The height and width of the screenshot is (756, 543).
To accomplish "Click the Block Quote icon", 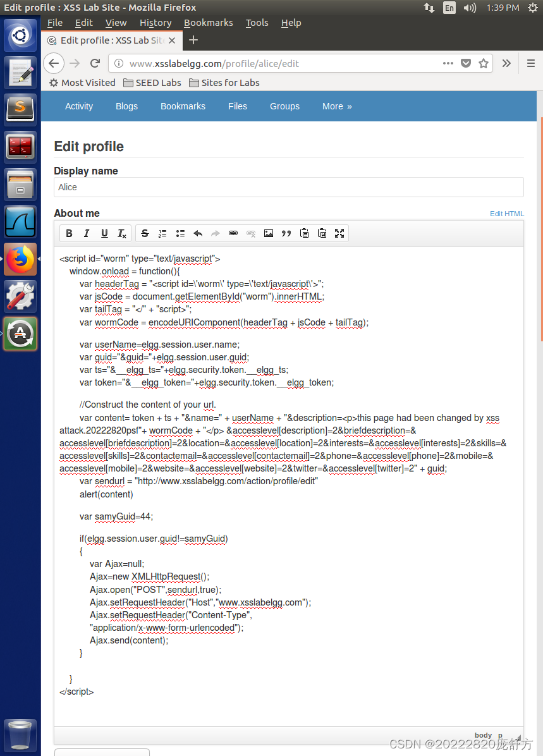I will pos(286,233).
